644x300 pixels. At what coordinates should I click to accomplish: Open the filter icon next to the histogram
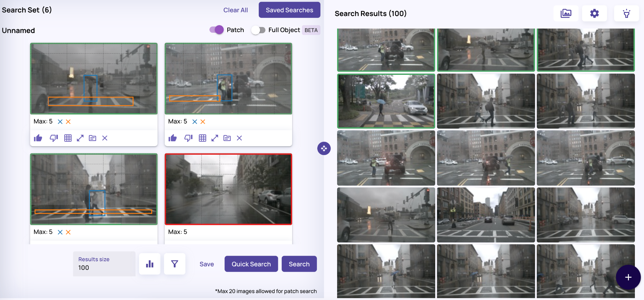[175, 264]
